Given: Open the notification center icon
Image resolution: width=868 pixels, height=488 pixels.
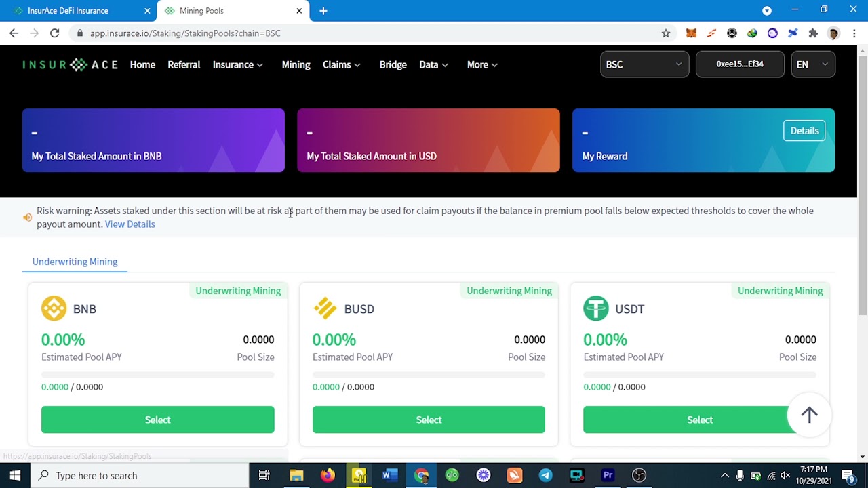Looking at the screenshot, I should tap(848, 475).
